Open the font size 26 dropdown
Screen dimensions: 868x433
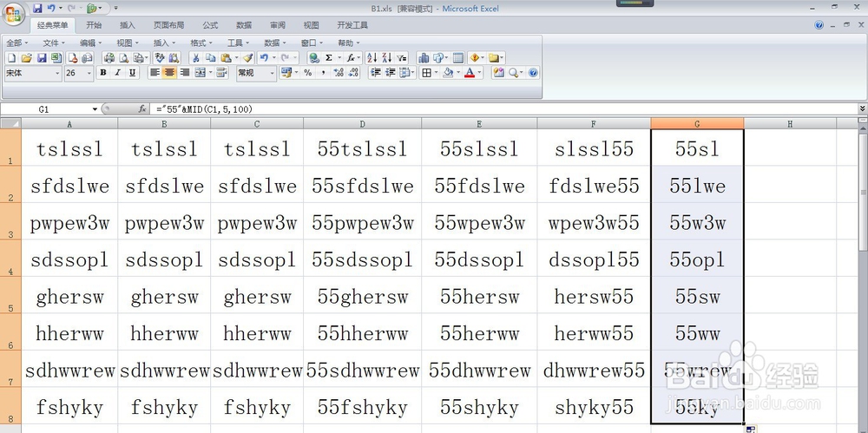click(89, 73)
